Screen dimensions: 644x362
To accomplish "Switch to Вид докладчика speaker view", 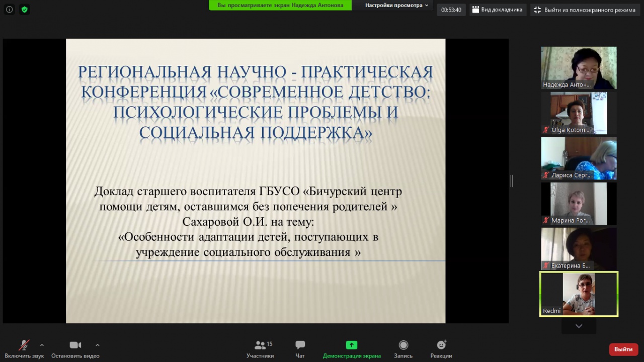I will coord(497,10).
